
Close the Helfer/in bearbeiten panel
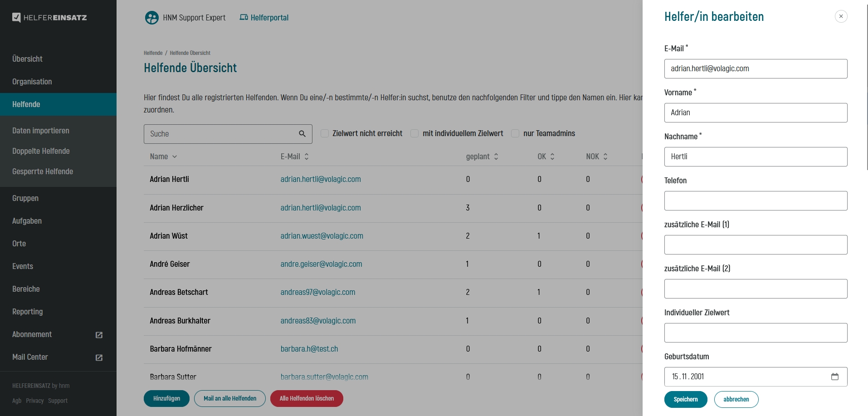(841, 16)
